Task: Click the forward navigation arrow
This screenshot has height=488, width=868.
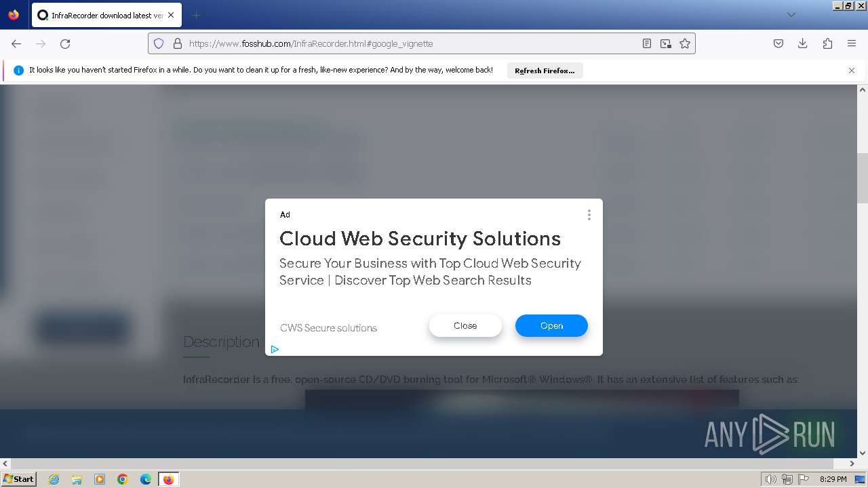Action: (x=41, y=43)
